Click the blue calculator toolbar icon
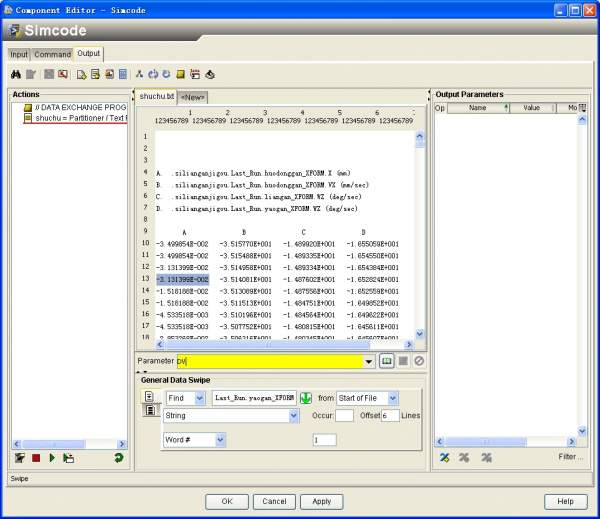Screen dimensions: 600x519 coord(123,74)
